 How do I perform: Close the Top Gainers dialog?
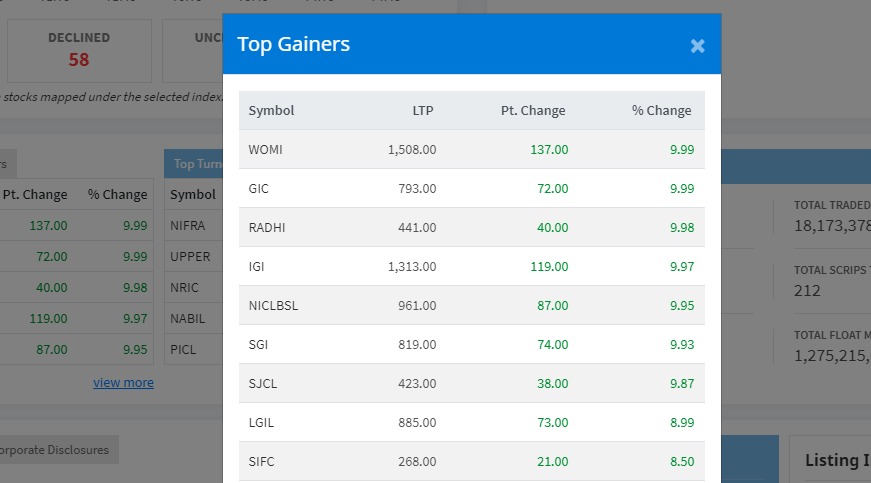[697, 46]
